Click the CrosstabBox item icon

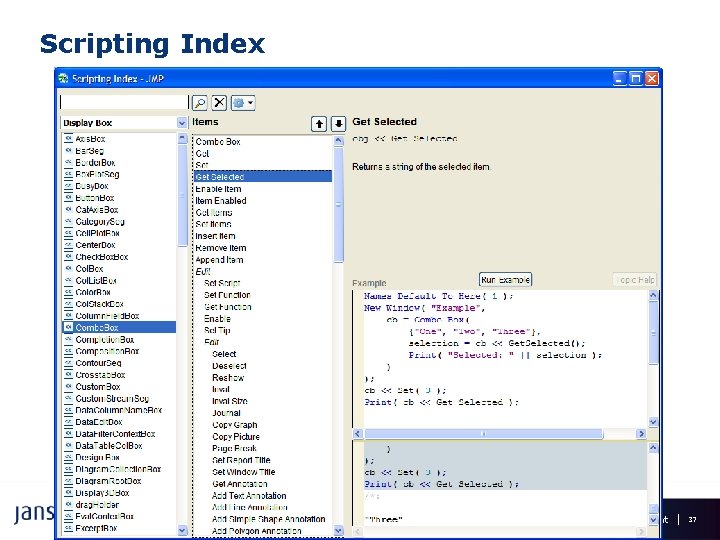68,375
